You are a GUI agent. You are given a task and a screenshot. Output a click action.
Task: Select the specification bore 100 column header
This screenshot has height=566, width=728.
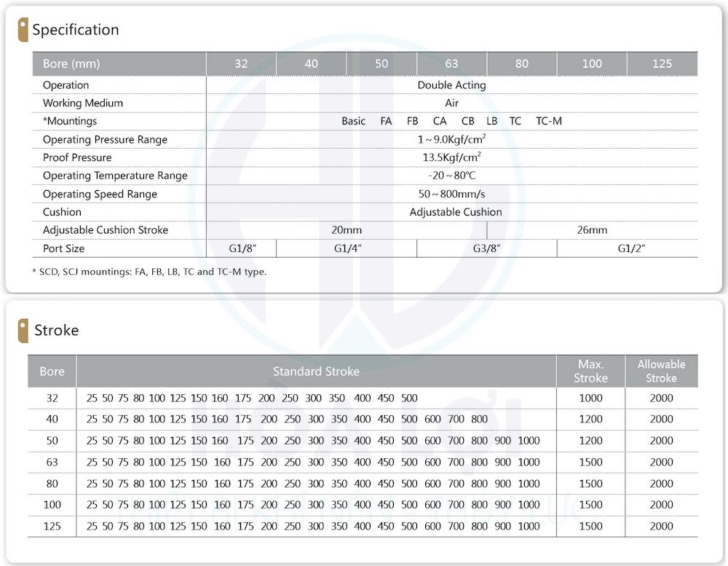pos(592,63)
